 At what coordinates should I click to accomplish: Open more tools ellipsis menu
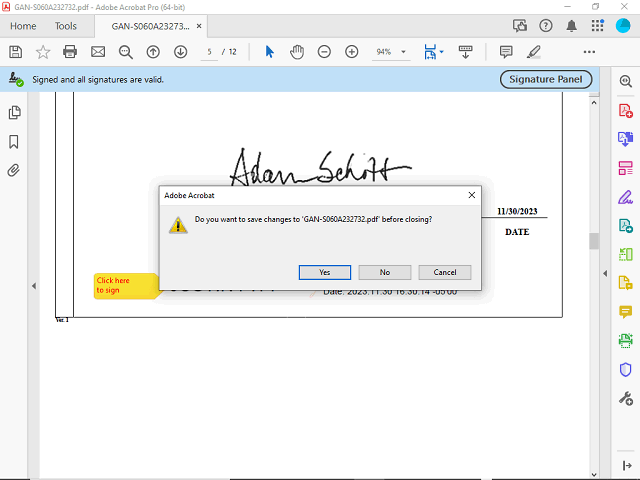click(x=589, y=52)
